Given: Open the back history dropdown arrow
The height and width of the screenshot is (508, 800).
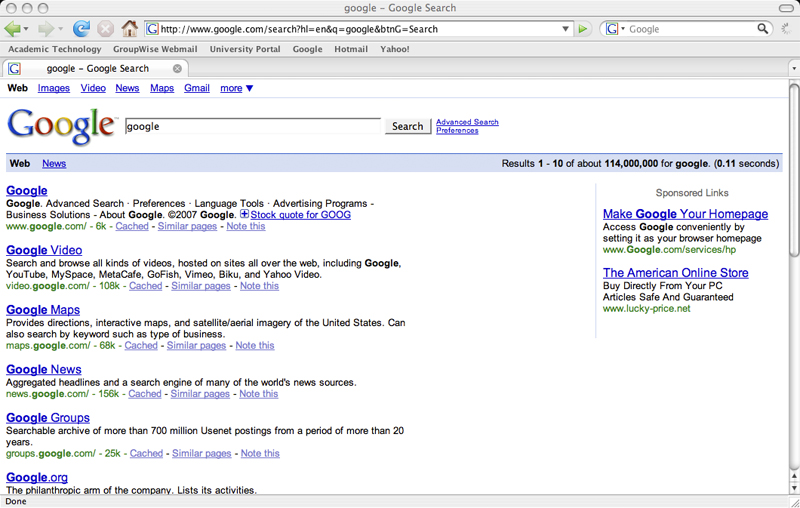Looking at the screenshot, I should point(26,29).
